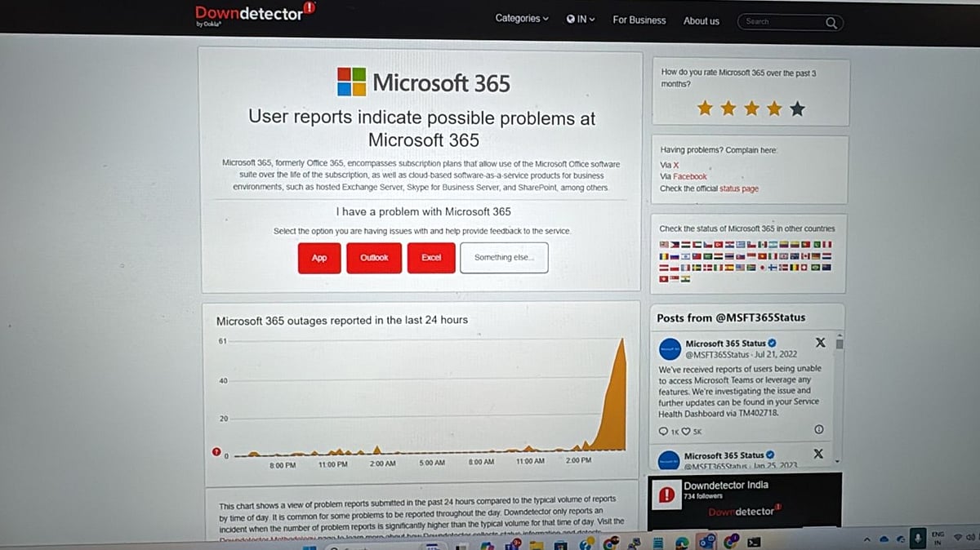Open the official status page link
Image resolution: width=980 pixels, height=550 pixels.
(x=738, y=189)
